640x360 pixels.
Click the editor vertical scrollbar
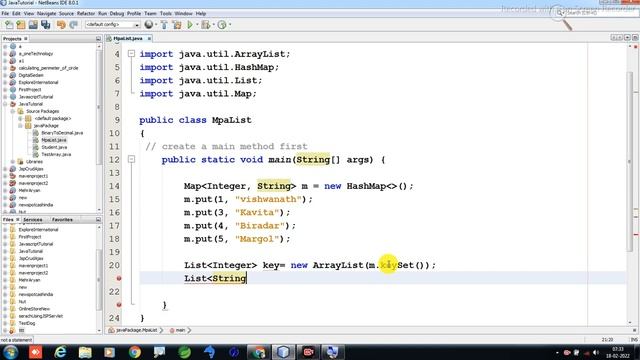click(630, 163)
